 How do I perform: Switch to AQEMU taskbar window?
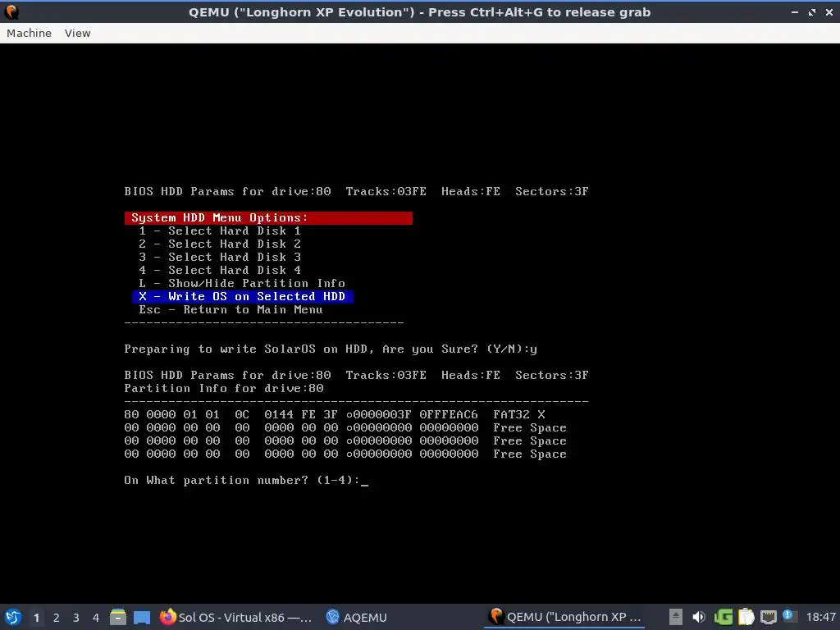(x=357, y=617)
